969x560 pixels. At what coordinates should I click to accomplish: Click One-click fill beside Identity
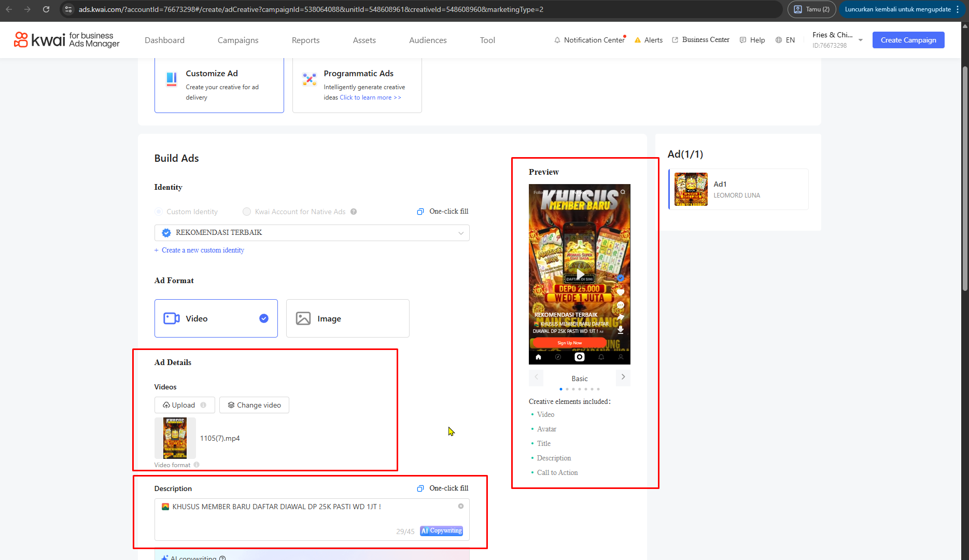[443, 212]
